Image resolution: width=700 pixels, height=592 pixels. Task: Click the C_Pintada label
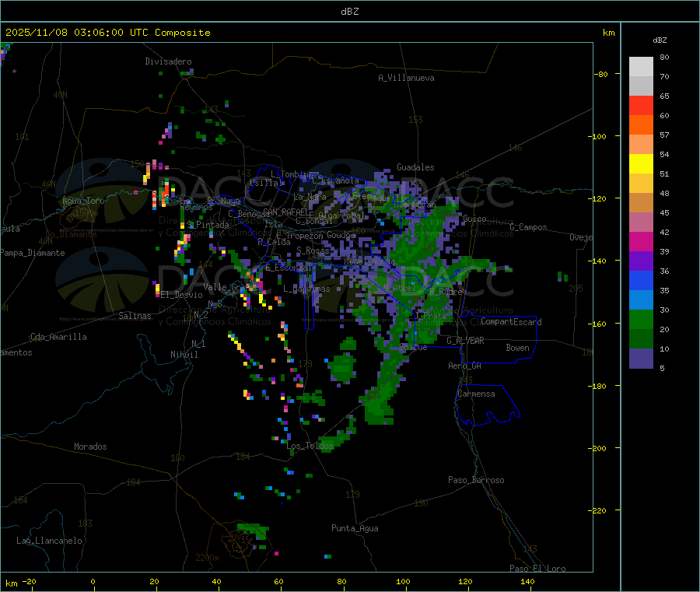208,225
